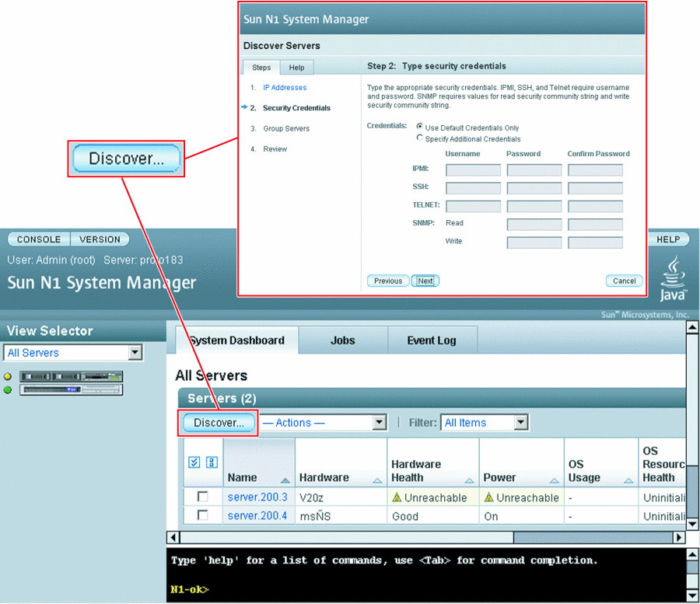Image resolution: width=700 pixels, height=604 pixels.
Task: Click console pane scroll up arrow
Action: (692, 554)
